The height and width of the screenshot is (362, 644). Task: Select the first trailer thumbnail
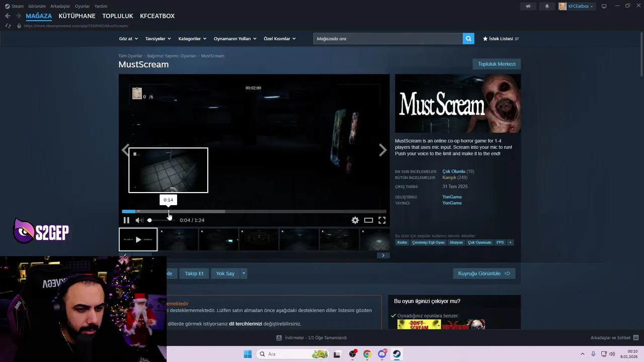(x=138, y=239)
